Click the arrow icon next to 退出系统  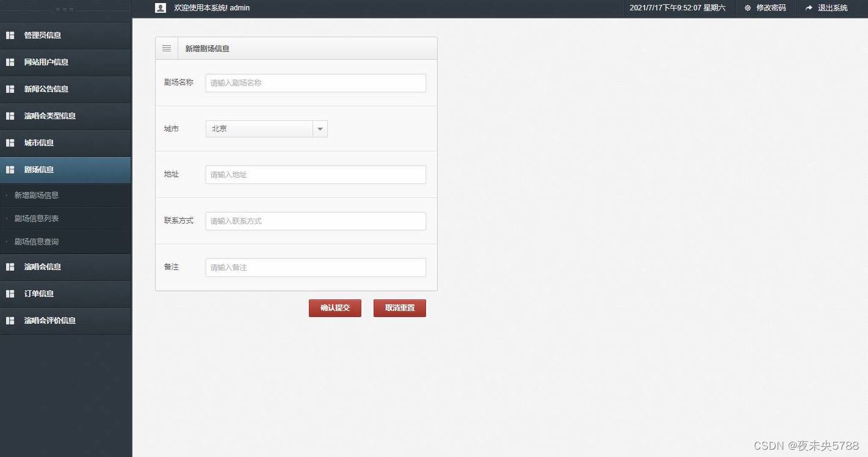point(809,8)
